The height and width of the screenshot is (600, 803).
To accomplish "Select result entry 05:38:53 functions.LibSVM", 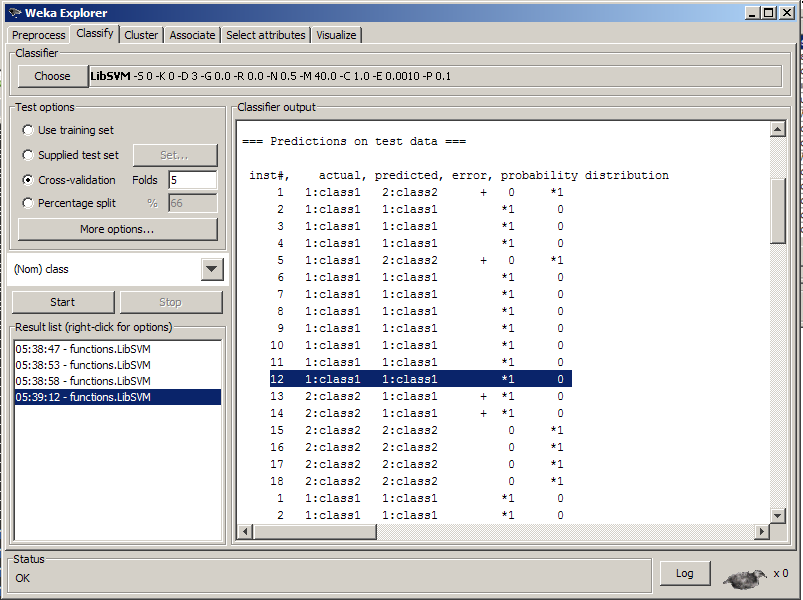I will point(118,365).
